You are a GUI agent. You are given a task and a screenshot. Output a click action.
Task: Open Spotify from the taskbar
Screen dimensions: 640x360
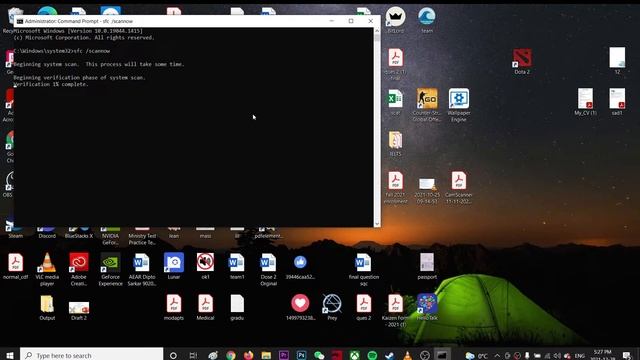tap(372, 356)
